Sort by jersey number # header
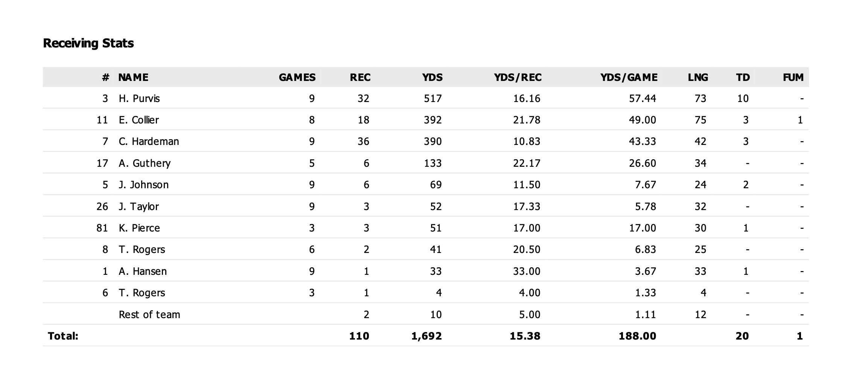This screenshot has height=384, width=868. pos(105,78)
